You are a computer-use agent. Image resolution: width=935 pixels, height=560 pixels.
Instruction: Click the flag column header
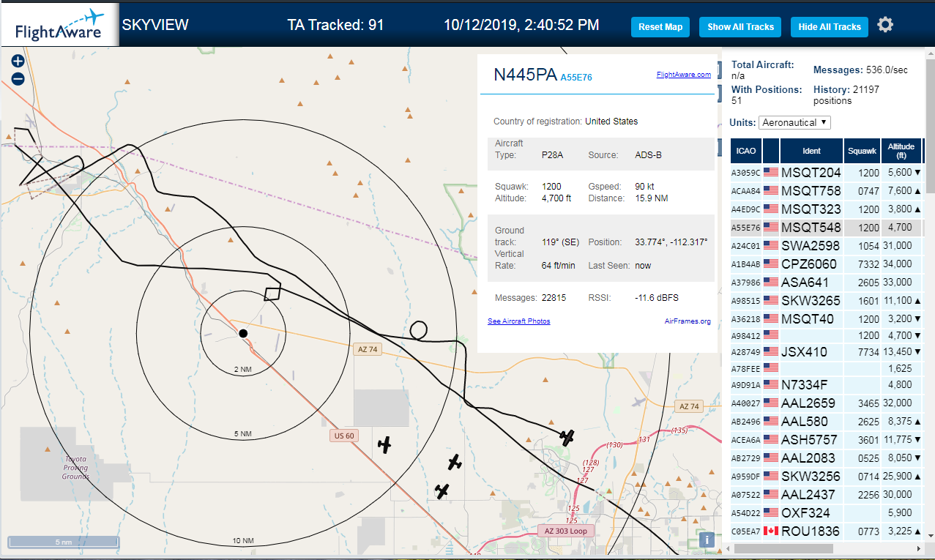coord(771,151)
